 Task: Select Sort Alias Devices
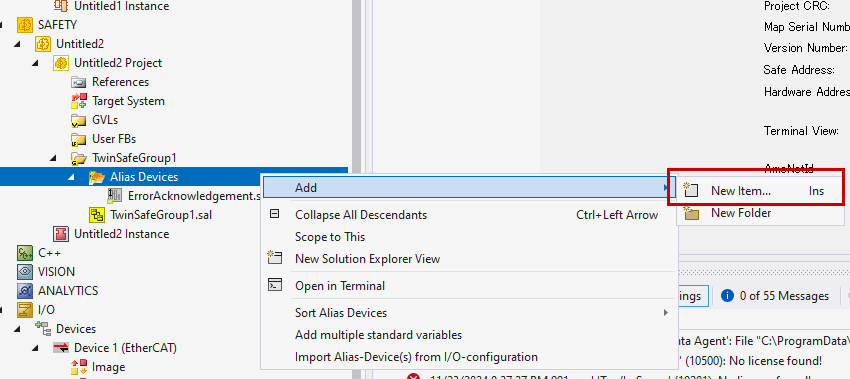469,313
